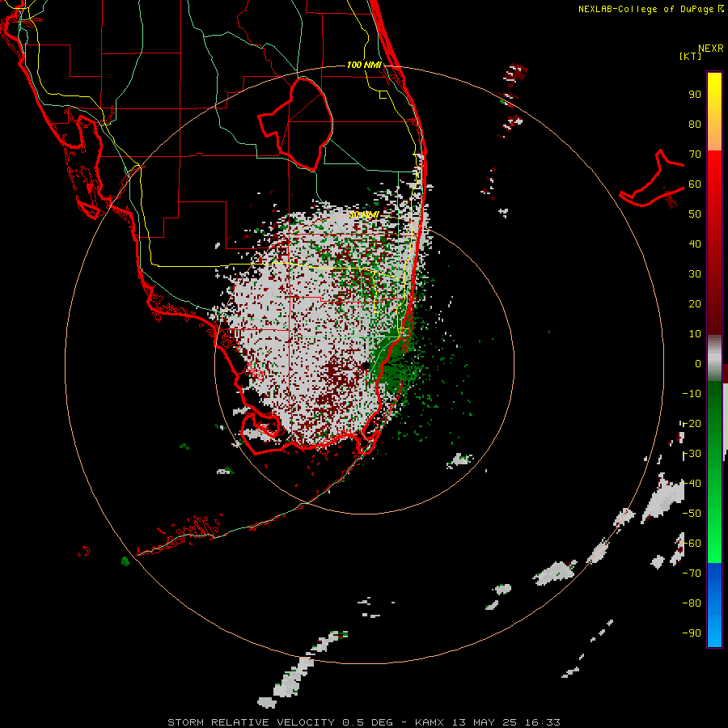This screenshot has width=728, height=728.
Task: Click the -10 knot scale label
Action: pyautogui.click(x=692, y=394)
